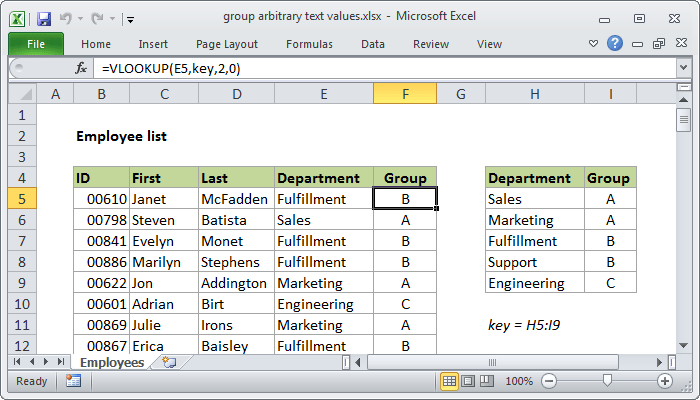This screenshot has width=700, height=400.
Task: Click the horizontal scrollbar left arrow
Action: pos(358,362)
